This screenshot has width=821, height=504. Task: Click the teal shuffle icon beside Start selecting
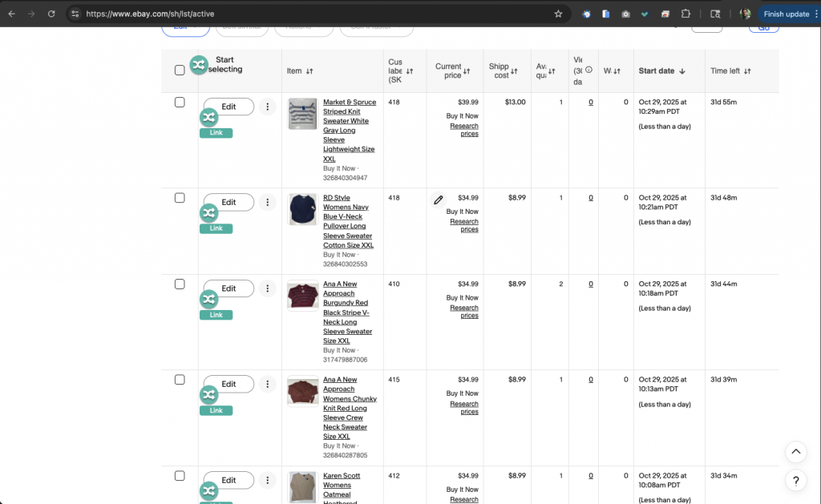pyautogui.click(x=199, y=66)
